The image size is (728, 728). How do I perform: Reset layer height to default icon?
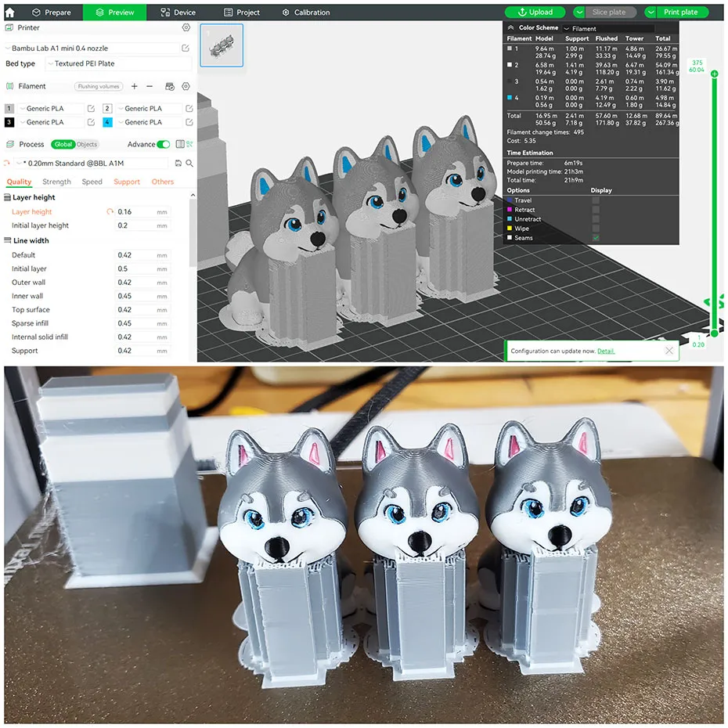tap(110, 211)
